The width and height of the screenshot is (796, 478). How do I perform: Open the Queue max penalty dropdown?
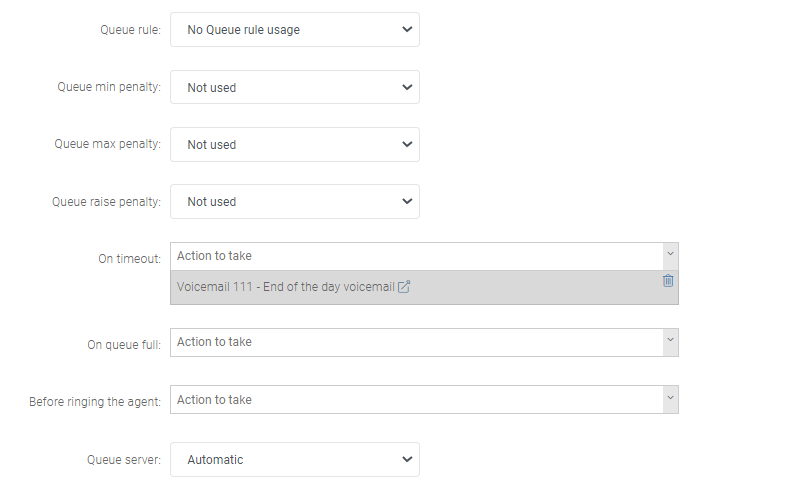click(x=294, y=144)
